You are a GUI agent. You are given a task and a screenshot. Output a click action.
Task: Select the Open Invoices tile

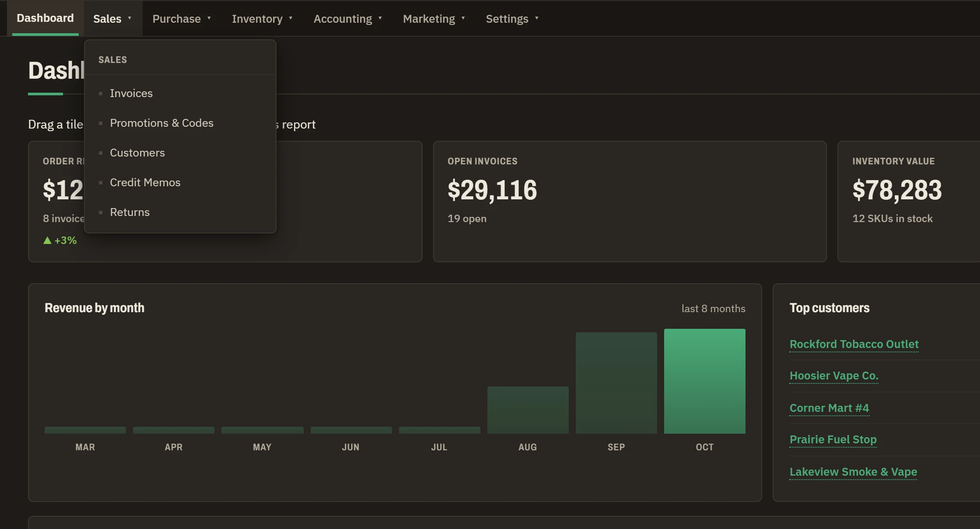pos(630,202)
